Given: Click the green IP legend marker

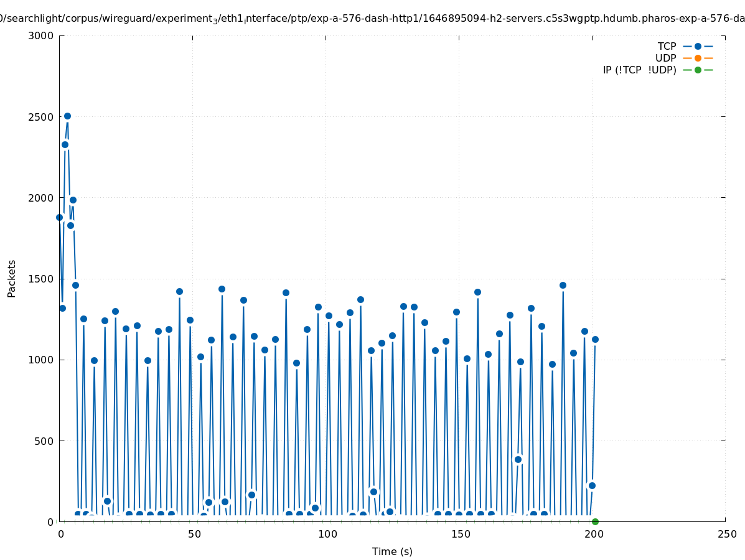Looking at the screenshot, I should pyautogui.click(x=698, y=70).
